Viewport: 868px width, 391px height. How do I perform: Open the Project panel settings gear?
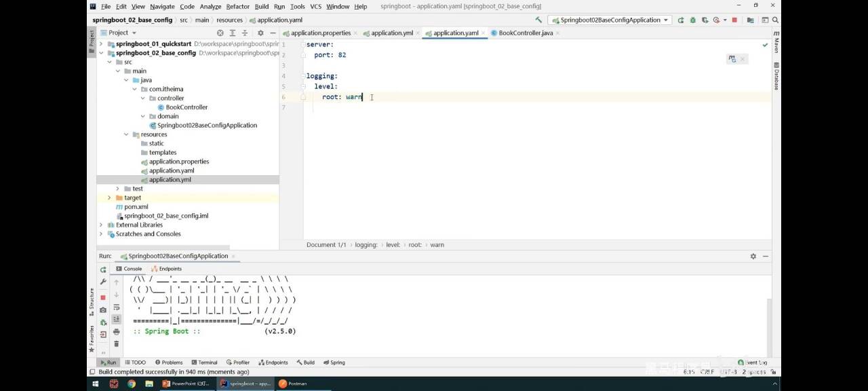point(260,33)
